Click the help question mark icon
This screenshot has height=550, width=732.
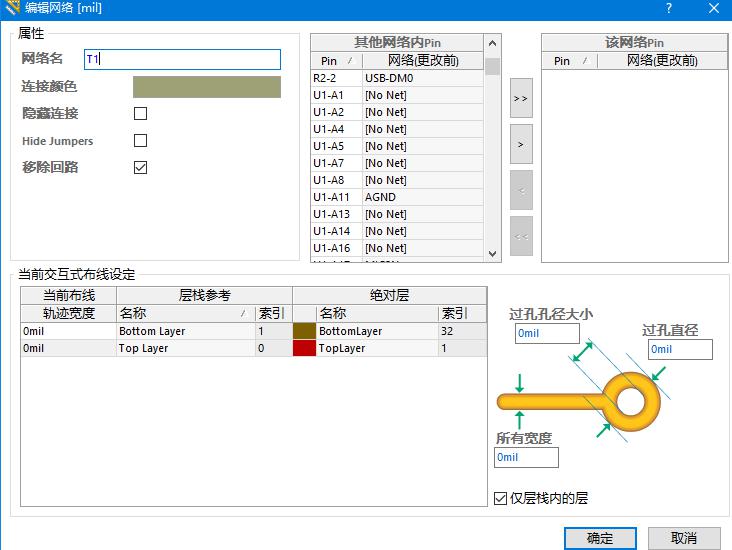click(668, 8)
